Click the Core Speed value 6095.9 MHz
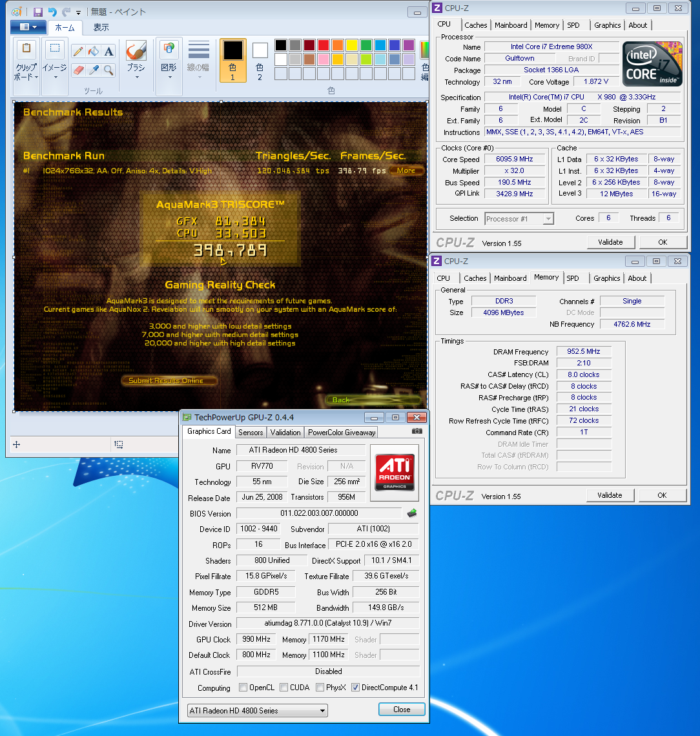The height and width of the screenshot is (736, 700). pyautogui.click(x=515, y=159)
